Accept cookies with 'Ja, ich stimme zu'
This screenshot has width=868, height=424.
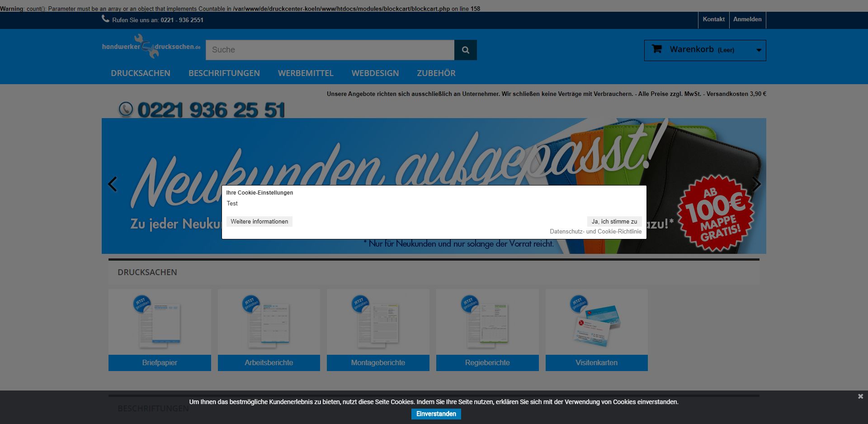(614, 221)
